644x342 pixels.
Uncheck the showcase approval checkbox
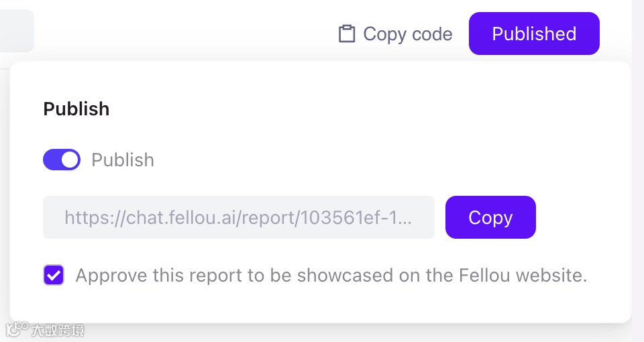tap(54, 275)
